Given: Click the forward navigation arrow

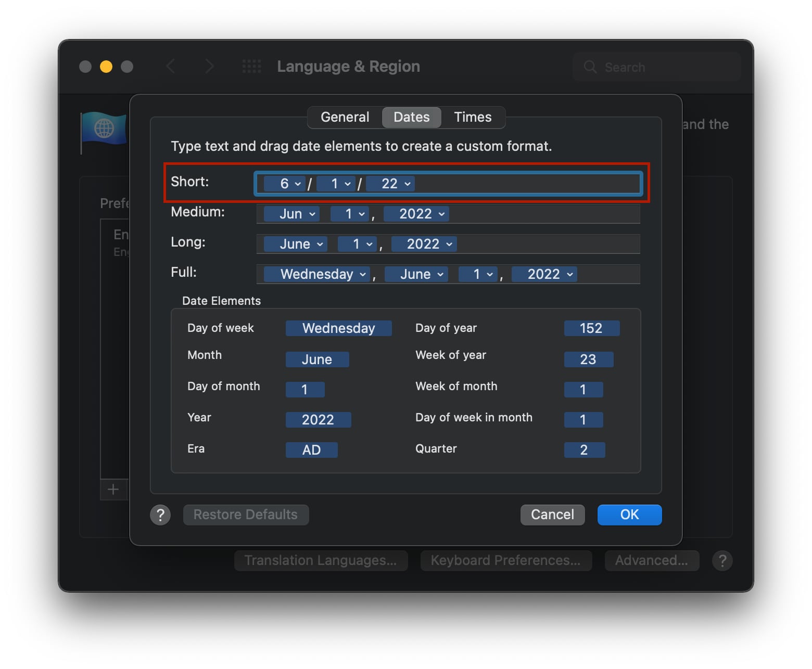Looking at the screenshot, I should [208, 66].
